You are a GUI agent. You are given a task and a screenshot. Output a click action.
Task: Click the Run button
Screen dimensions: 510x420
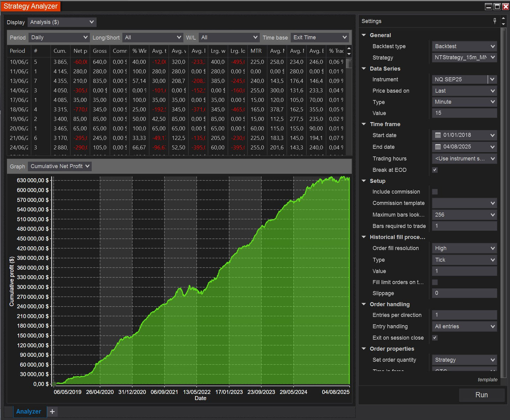tap(481, 395)
